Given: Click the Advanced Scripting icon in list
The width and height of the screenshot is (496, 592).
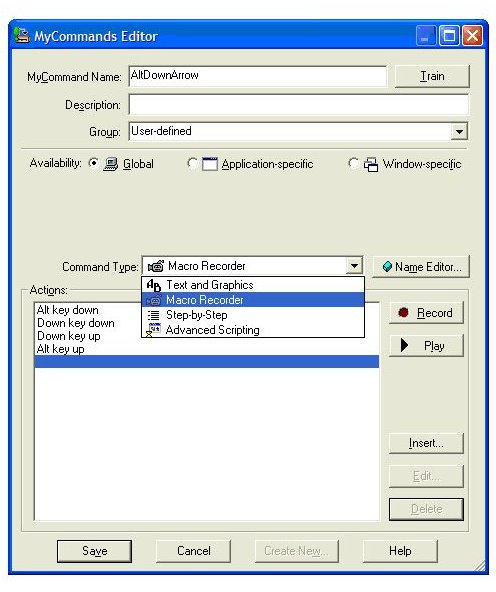Looking at the screenshot, I should click(153, 330).
